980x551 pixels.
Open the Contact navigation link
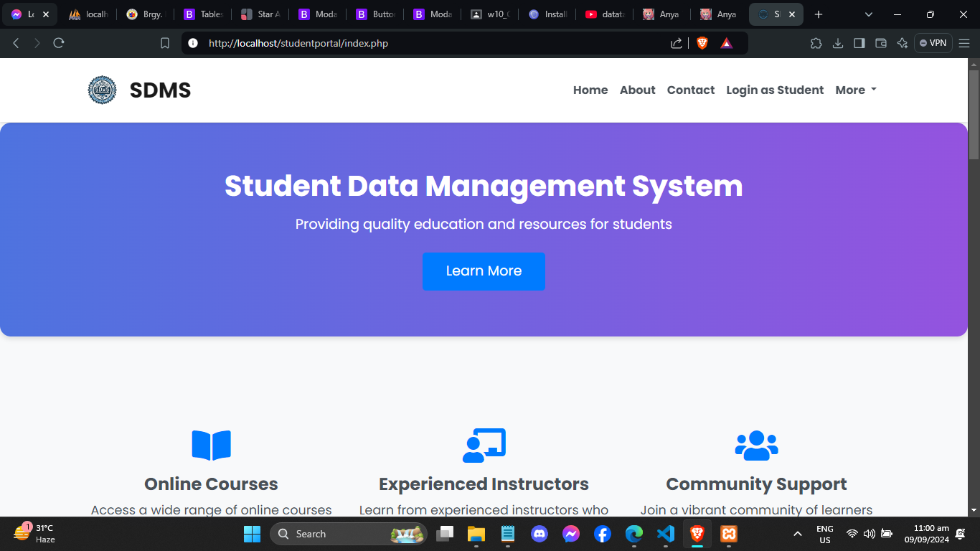click(x=690, y=90)
